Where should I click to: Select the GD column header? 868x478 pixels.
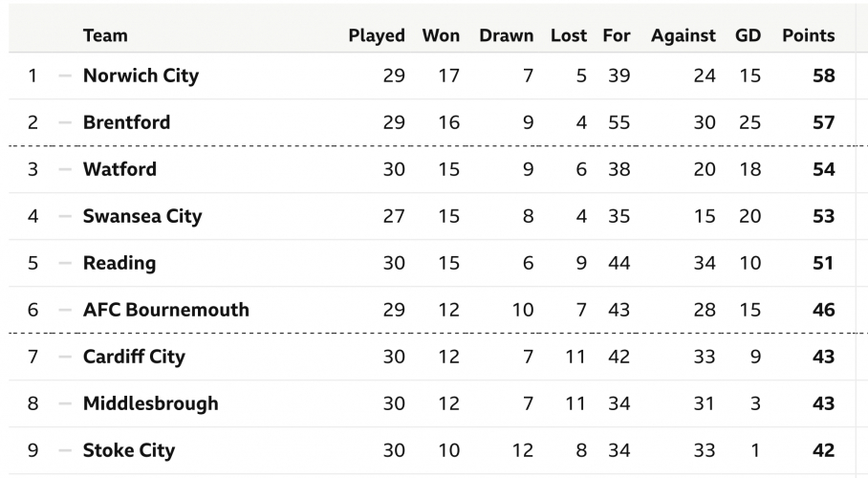tap(748, 35)
